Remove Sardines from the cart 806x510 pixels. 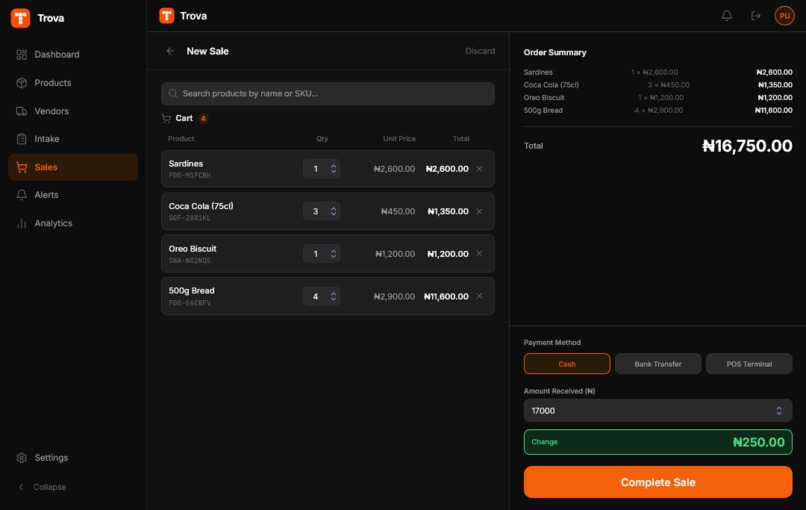(479, 169)
